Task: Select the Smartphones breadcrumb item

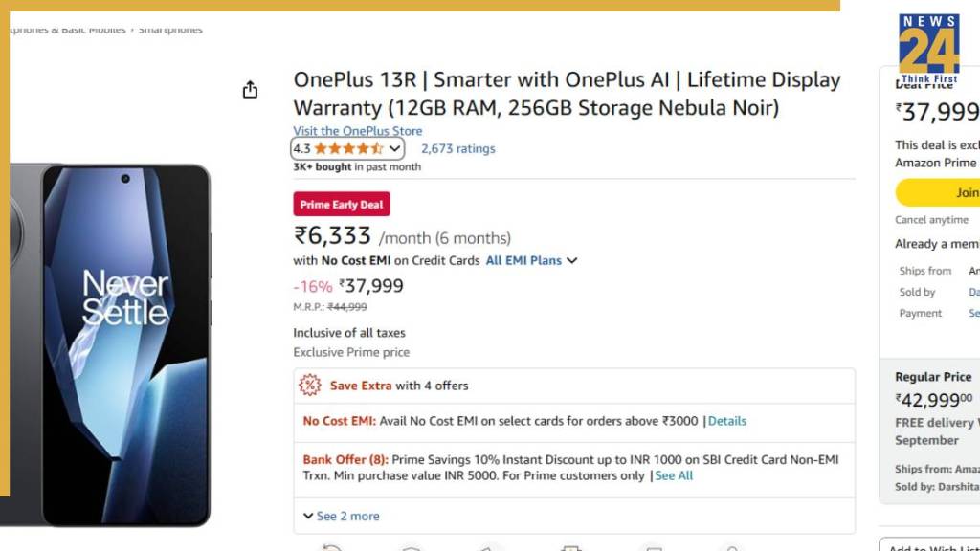Action: [170, 30]
